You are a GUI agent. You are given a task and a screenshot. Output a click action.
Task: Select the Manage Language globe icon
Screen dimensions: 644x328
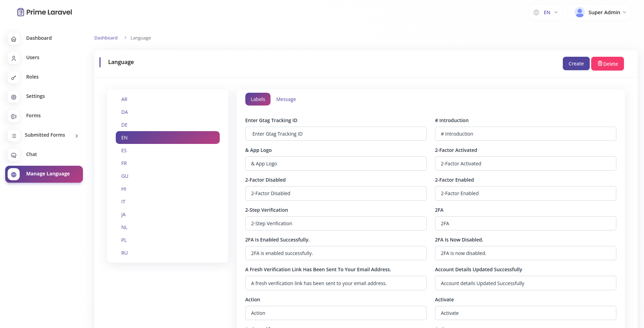pyautogui.click(x=13, y=174)
